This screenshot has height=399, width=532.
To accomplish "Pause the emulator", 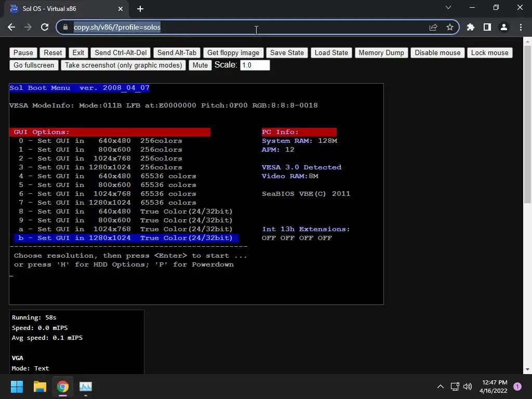I will 23,52.
